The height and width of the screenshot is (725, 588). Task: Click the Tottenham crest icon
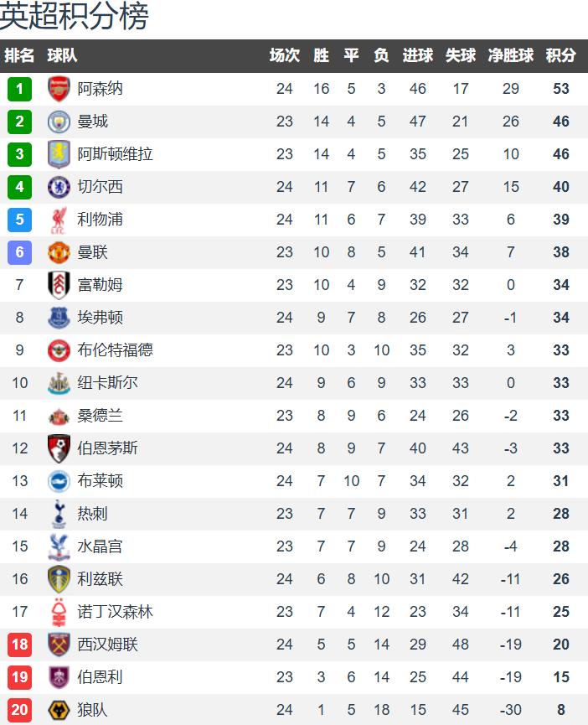click(59, 514)
